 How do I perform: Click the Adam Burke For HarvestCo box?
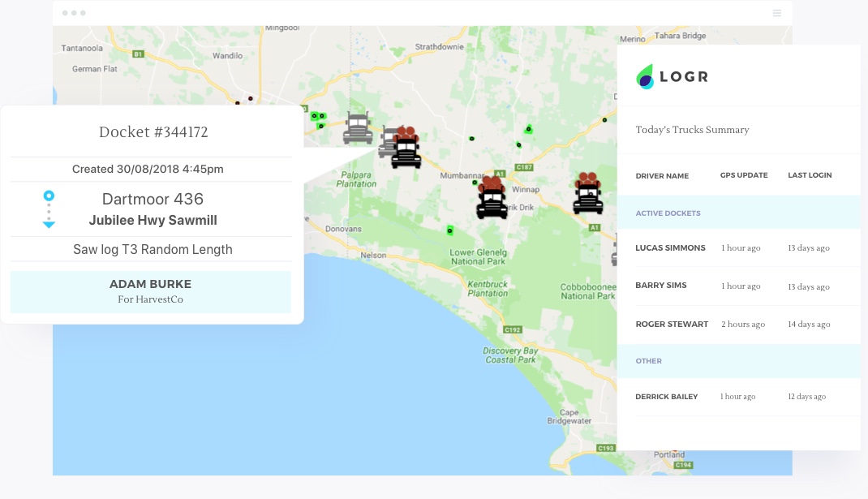click(151, 292)
